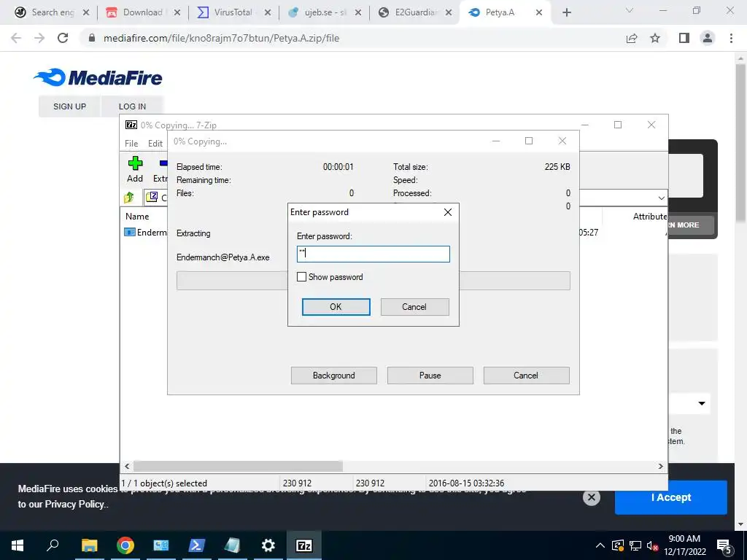The width and height of the screenshot is (747, 560).
Task: Expand the 7-Zip address path dropdown
Action: 661,198
